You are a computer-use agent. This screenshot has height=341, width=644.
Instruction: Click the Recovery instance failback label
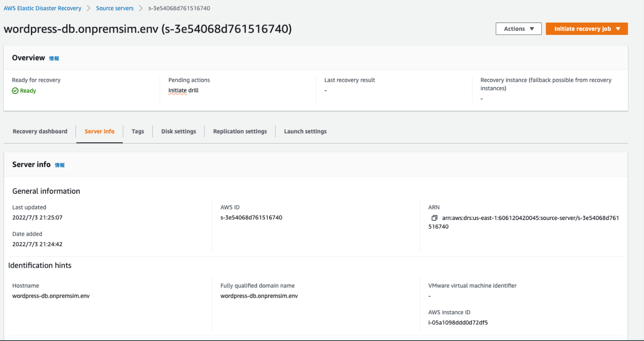(x=546, y=84)
